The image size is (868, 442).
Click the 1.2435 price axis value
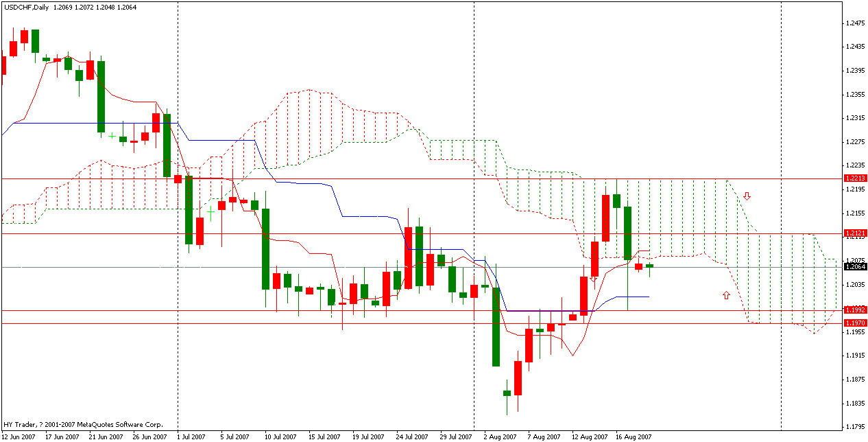856,47
